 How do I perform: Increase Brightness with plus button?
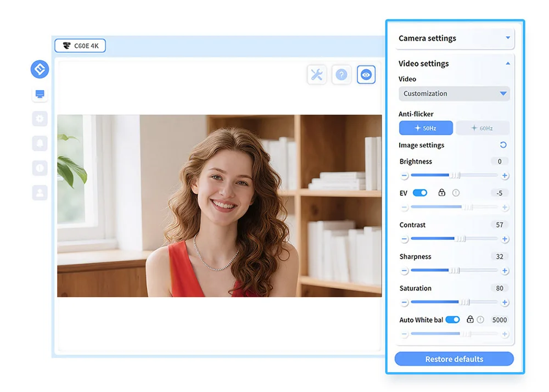tap(505, 175)
